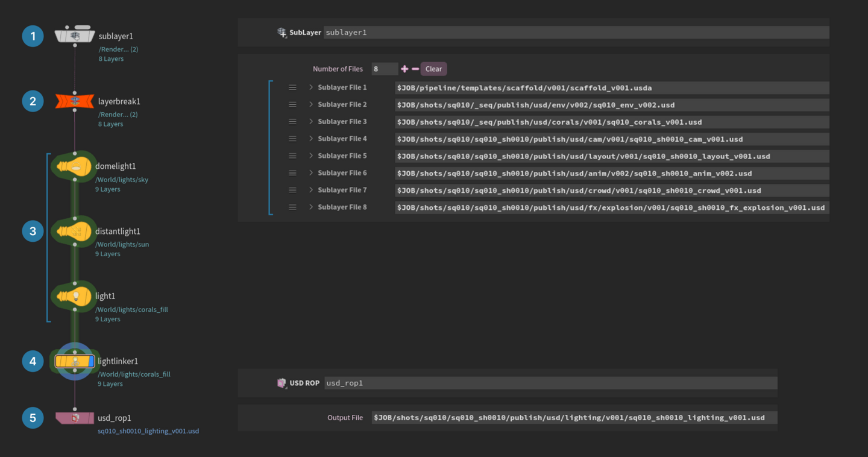Click the reorder handle of Sublayer File 2

pos(292,104)
